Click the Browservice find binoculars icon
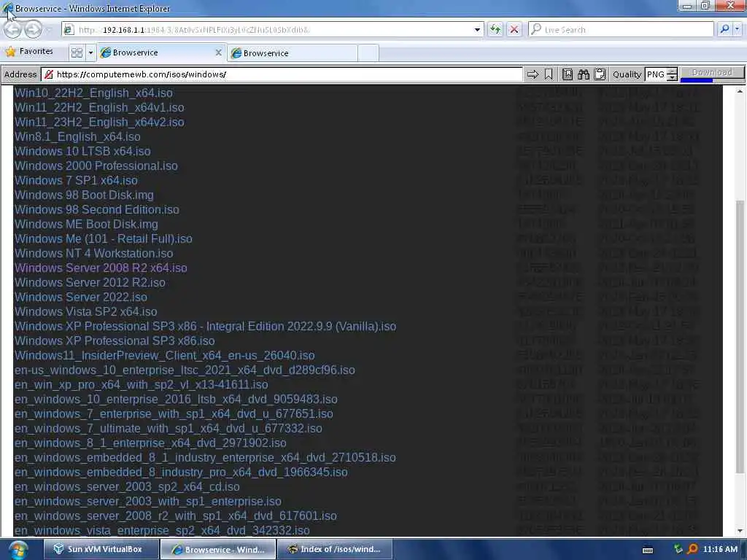This screenshot has width=747, height=560. coord(584,74)
